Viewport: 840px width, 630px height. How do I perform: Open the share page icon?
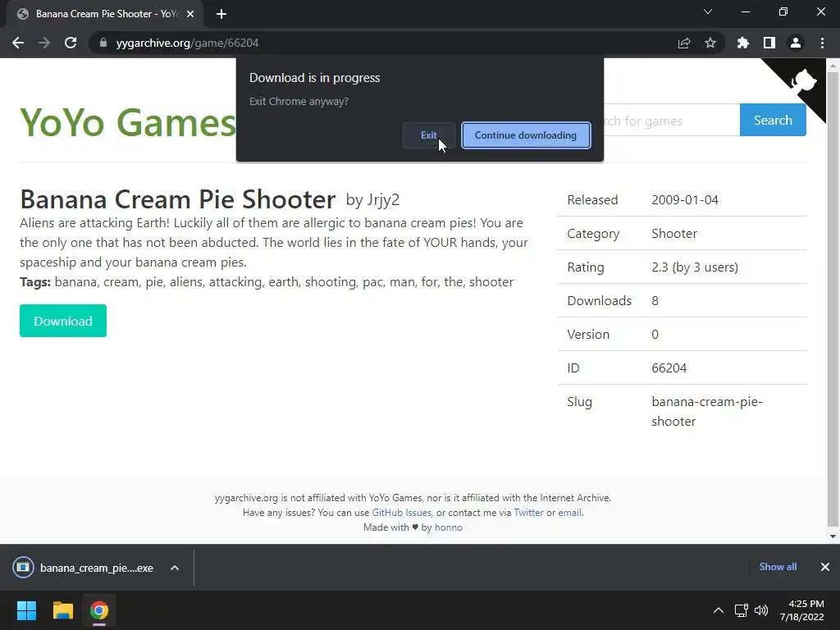tap(684, 43)
